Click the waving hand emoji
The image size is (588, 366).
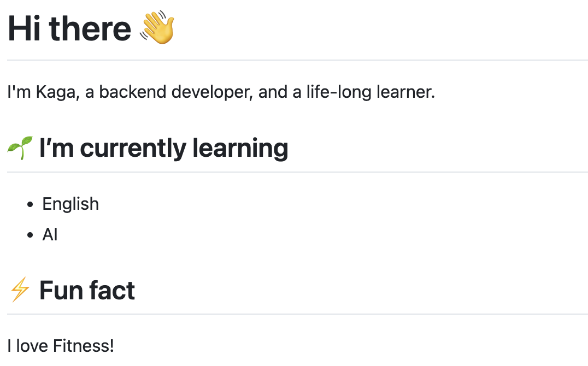click(x=157, y=27)
